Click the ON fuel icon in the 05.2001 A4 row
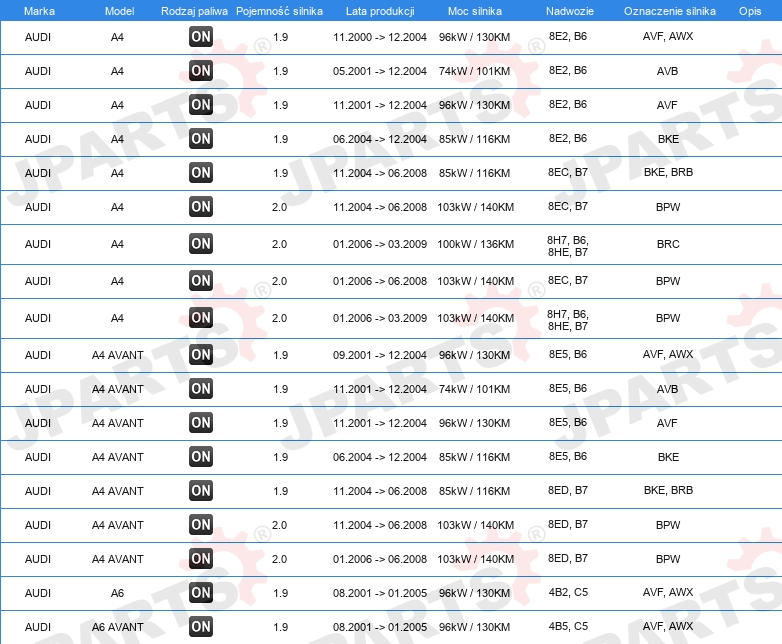The image size is (782, 644). click(x=201, y=71)
